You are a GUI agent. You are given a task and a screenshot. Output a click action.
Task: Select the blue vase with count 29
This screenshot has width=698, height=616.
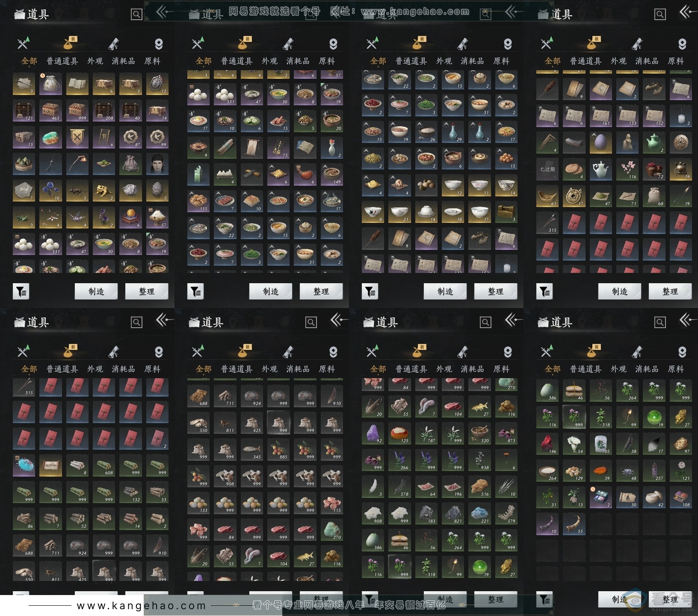pos(453,132)
